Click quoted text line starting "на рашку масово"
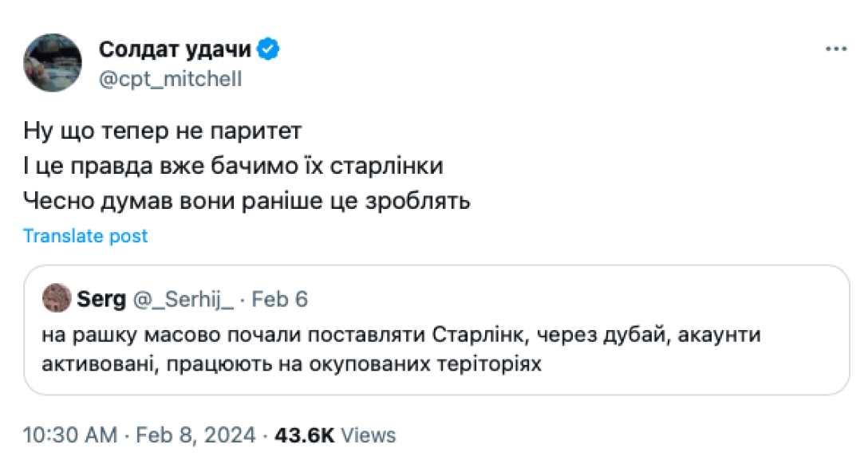The width and height of the screenshot is (868, 460). [401, 335]
